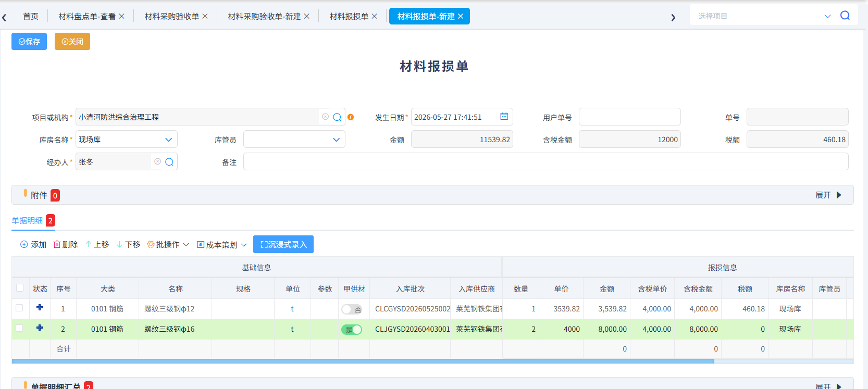
Task: Search the project selector with the magnifier icon
Action: (x=845, y=16)
